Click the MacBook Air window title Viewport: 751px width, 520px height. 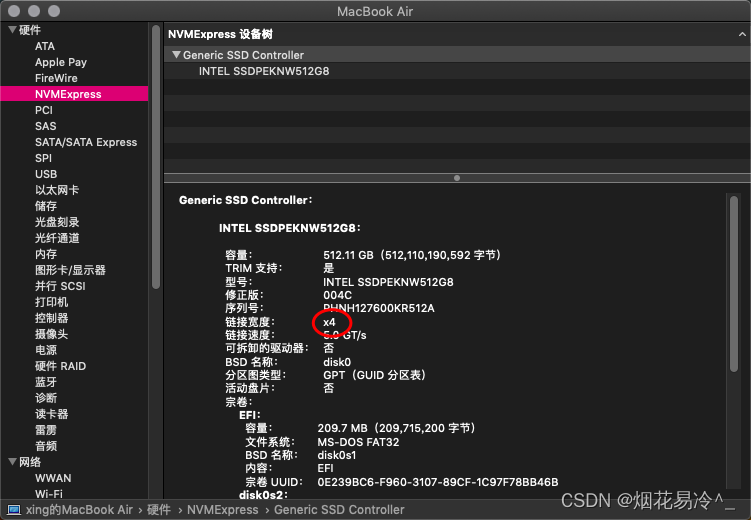pos(375,11)
